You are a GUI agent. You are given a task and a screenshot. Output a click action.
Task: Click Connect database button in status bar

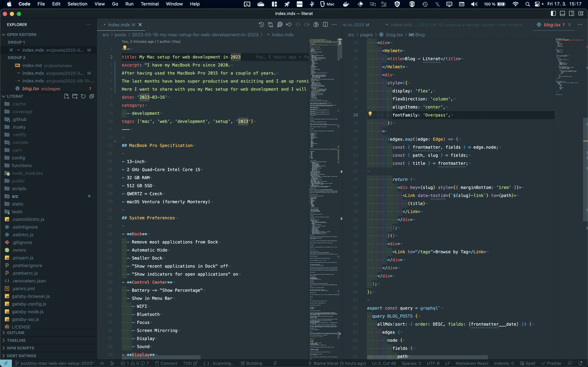click(x=166, y=363)
